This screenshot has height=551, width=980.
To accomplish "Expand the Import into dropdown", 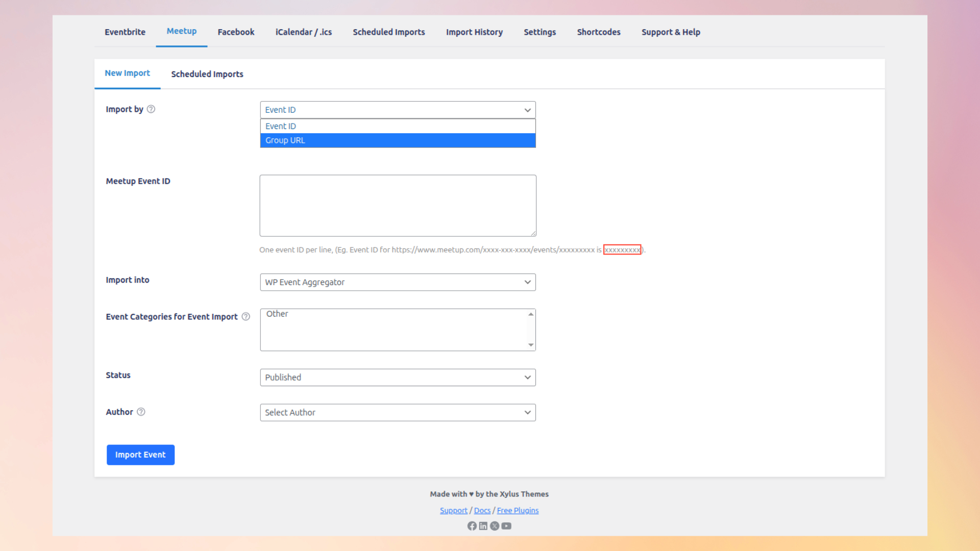I will click(398, 282).
